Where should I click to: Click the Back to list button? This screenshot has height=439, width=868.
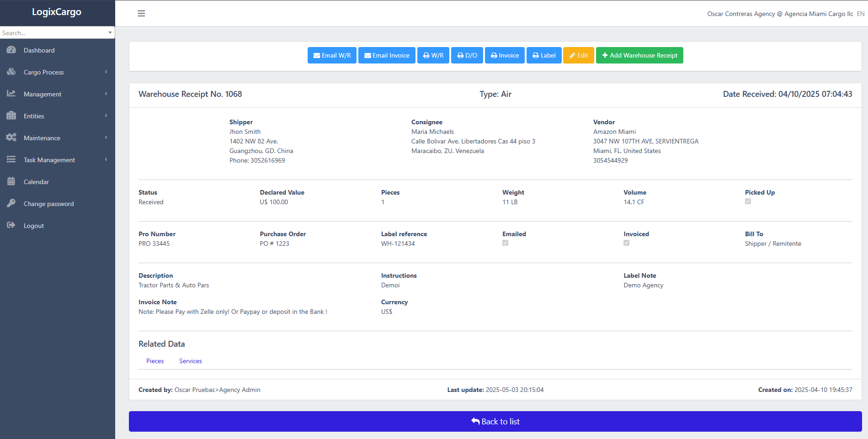[x=495, y=421]
